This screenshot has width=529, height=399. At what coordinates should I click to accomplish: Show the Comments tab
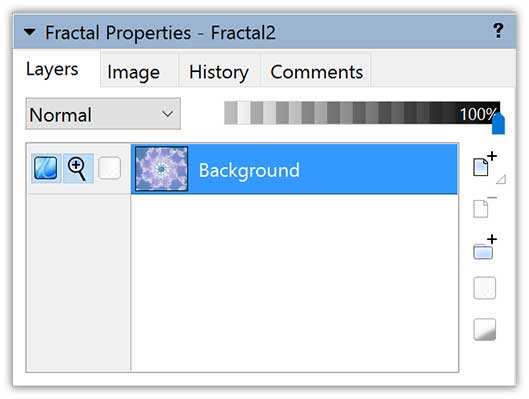tap(316, 72)
